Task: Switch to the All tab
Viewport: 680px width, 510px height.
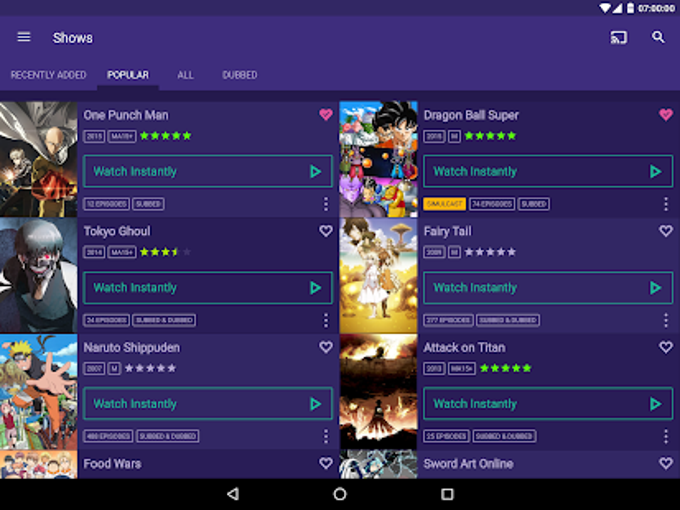Action: click(185, 75)
